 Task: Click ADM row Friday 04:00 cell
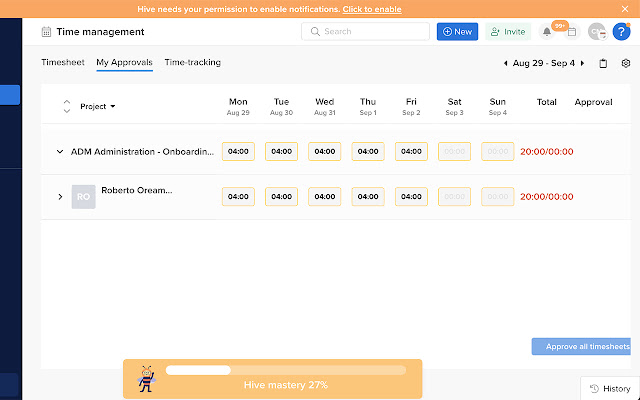[x=411, y=151]
